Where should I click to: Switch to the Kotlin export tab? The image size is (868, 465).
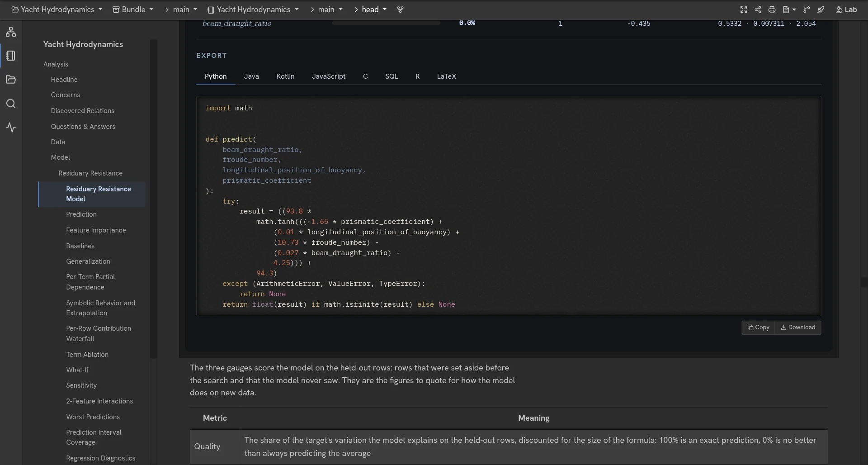(x=285, y=76)
